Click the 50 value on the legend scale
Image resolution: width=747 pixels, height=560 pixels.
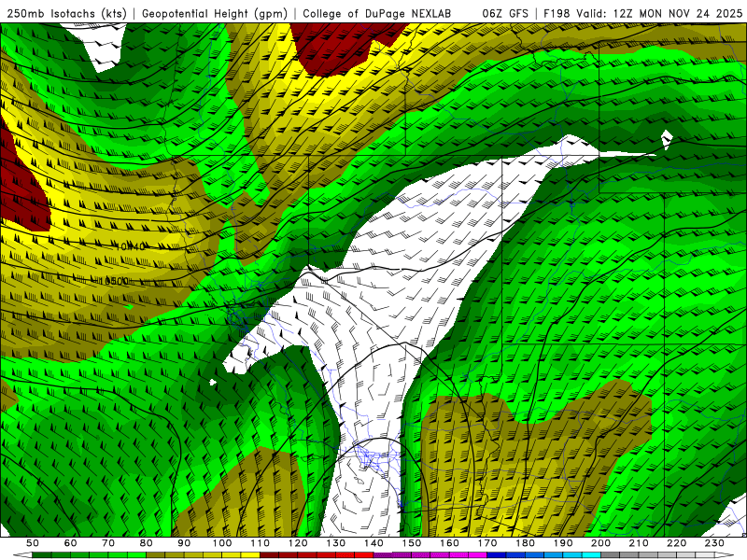pyautogui.click(x=33, y=543)
